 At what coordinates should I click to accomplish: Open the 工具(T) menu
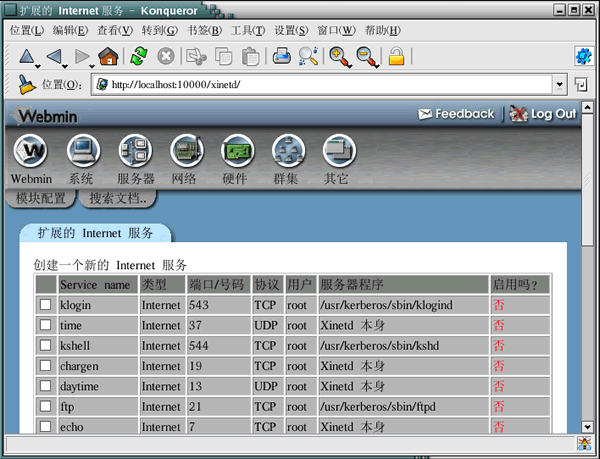tap(248, 30)
